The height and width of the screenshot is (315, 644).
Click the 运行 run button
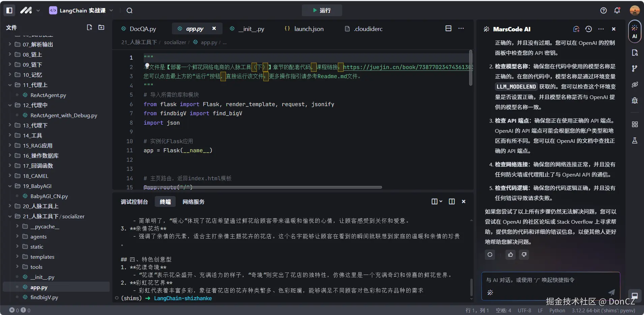click(322, 10)
